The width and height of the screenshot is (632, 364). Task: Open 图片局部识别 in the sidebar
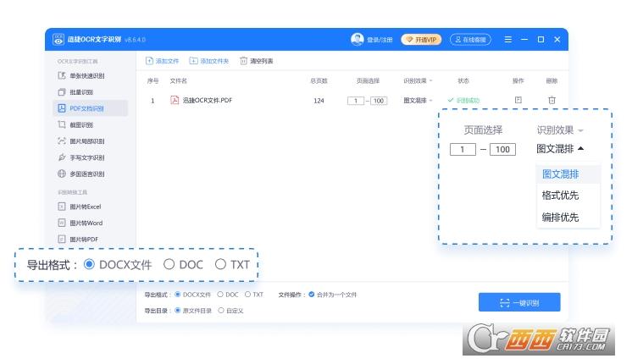point(81,141)
